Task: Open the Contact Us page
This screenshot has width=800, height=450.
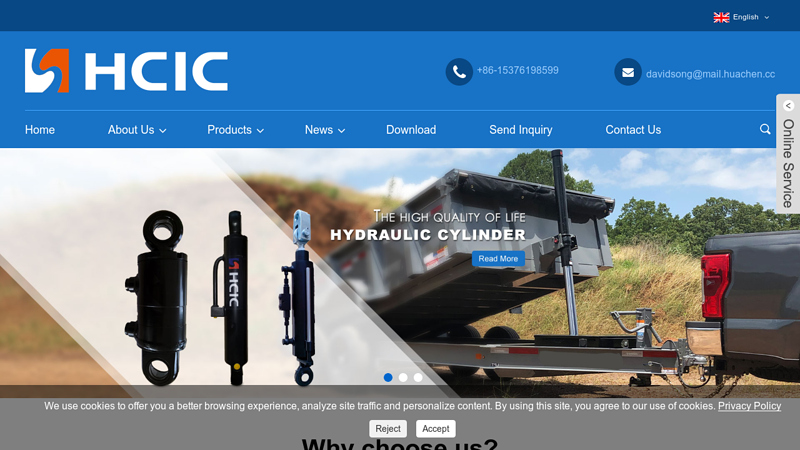Action: (633, 130)
